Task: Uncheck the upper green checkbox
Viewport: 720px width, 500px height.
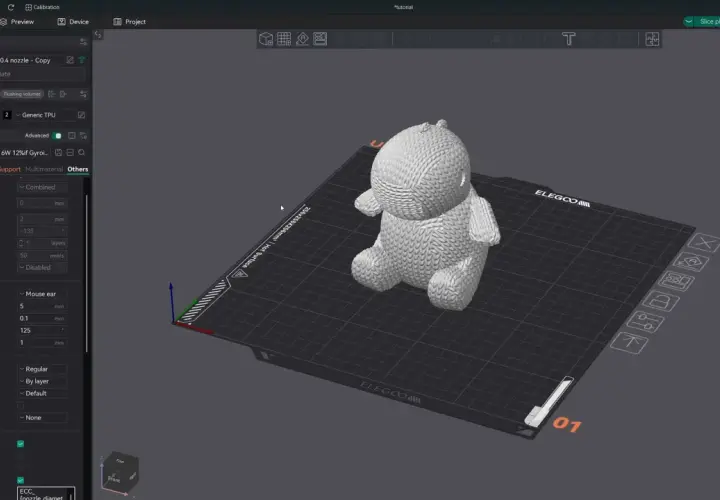Action: tap(20, 444)
